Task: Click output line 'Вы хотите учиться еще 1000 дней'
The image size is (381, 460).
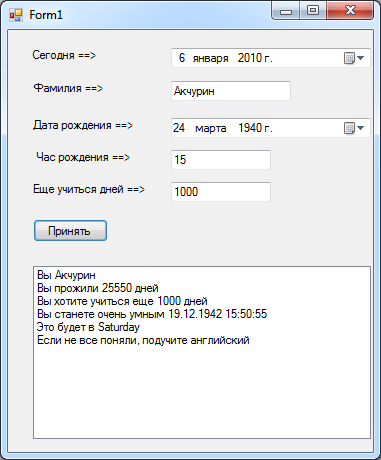Action: [122, 301]
